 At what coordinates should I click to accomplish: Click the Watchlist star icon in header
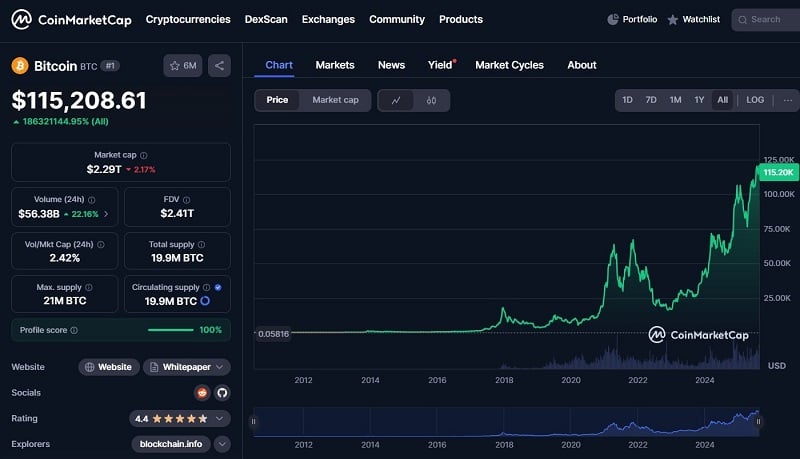click(x=673, y=20)
